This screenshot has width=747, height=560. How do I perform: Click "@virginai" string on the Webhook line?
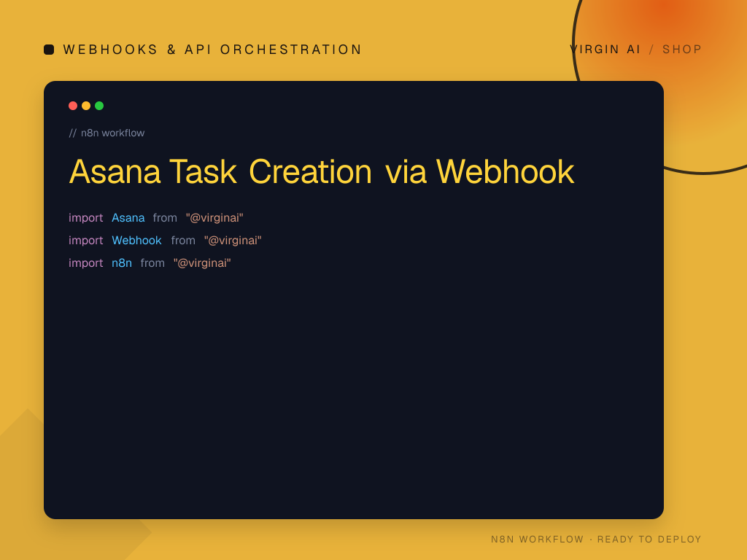(233, 240)
